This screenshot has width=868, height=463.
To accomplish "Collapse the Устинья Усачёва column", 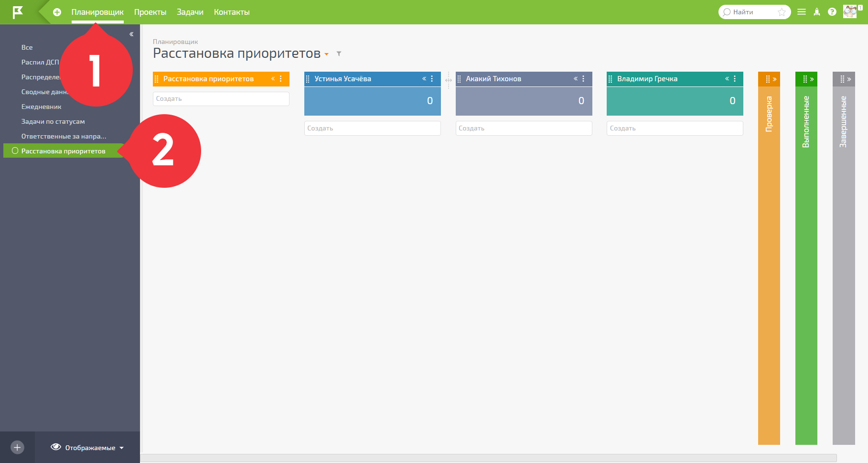I will pos(424,79).
